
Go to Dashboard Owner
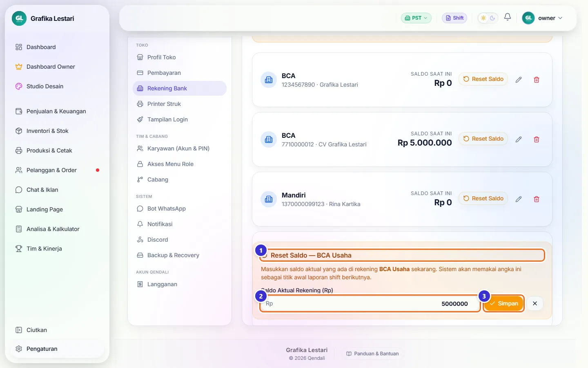57,67
